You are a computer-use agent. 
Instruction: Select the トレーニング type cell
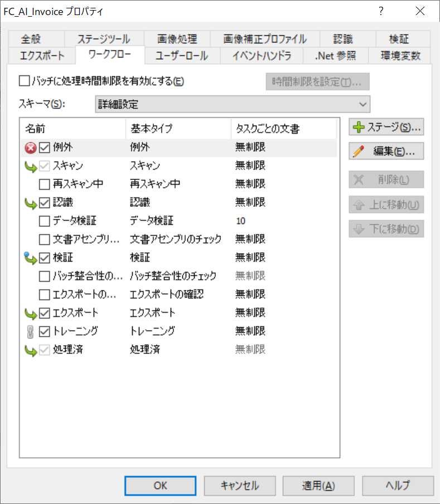[x=152, y=331]
